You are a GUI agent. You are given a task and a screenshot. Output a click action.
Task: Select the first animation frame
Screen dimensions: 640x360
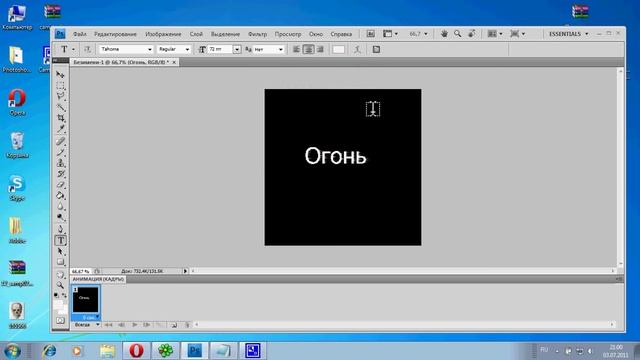point(109,325)
